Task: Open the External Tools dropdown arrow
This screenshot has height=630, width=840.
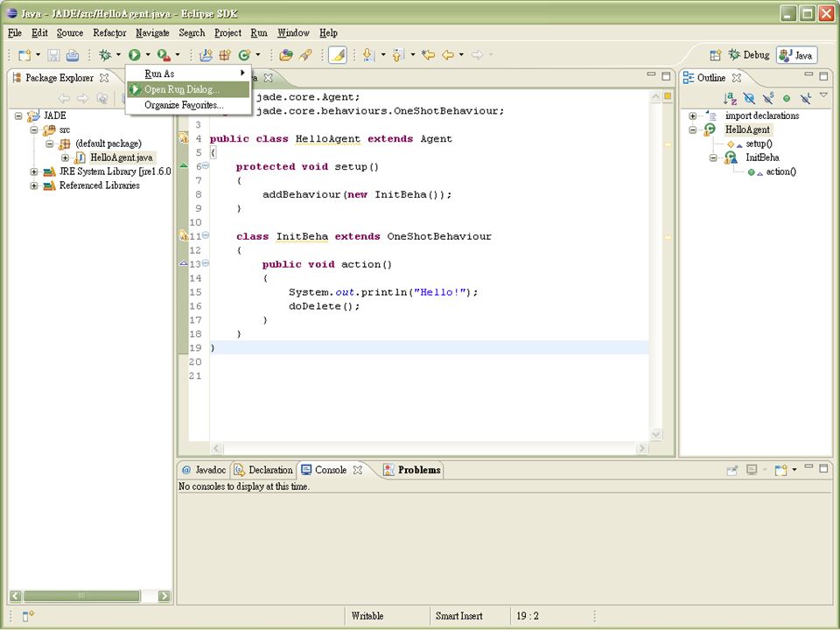Action: [x=178, y=55]
